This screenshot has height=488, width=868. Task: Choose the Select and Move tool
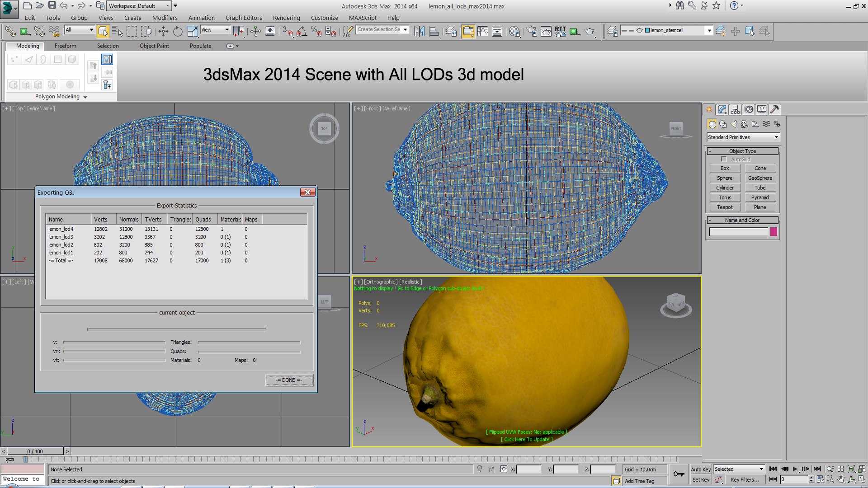pos(163,31)
